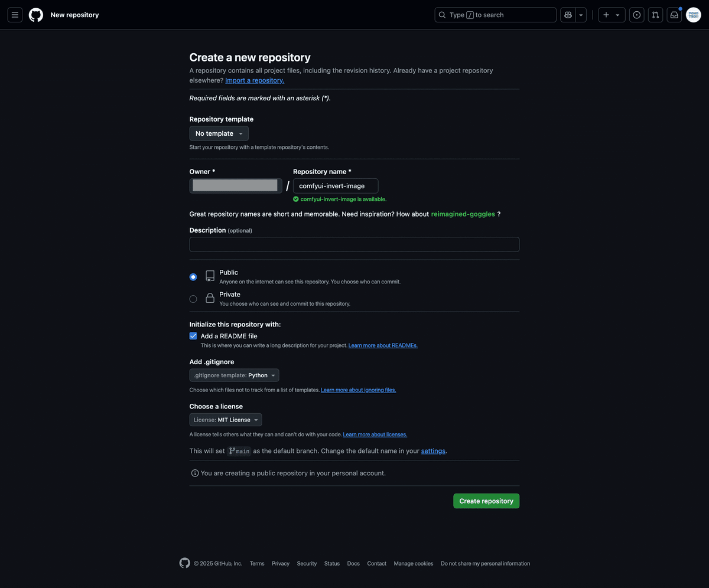Expand the Copilot dropdown arrow
The height and width of the screenshot is (588, 709).
point(581,15)
